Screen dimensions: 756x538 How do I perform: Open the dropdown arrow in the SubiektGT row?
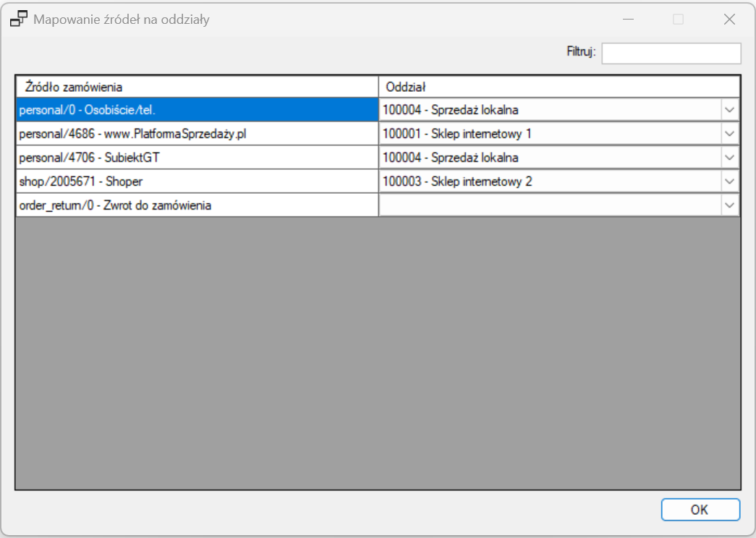point(729,158)
